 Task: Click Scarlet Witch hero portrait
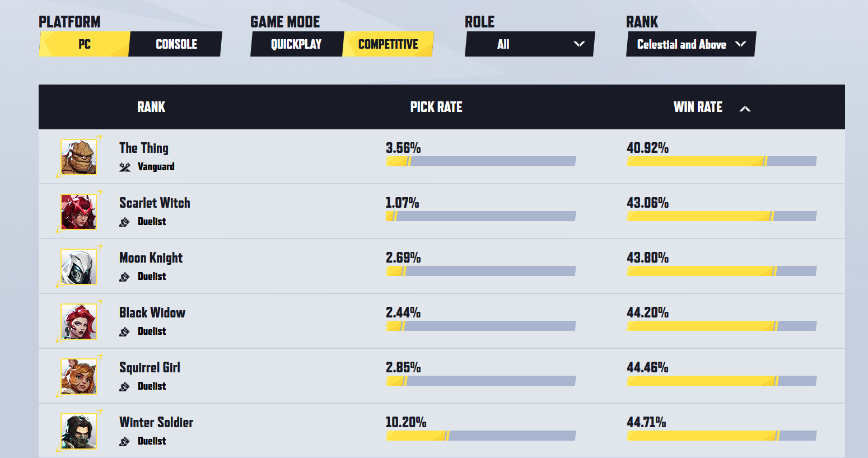[x=78, y=212]
